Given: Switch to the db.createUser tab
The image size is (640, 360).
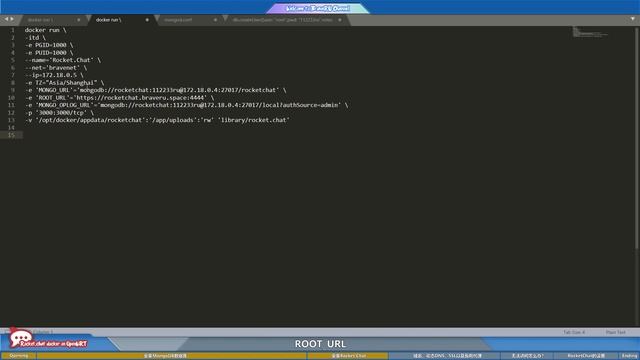Looking at the screenshot, I should pyautogui.click(x=282, y=20).
